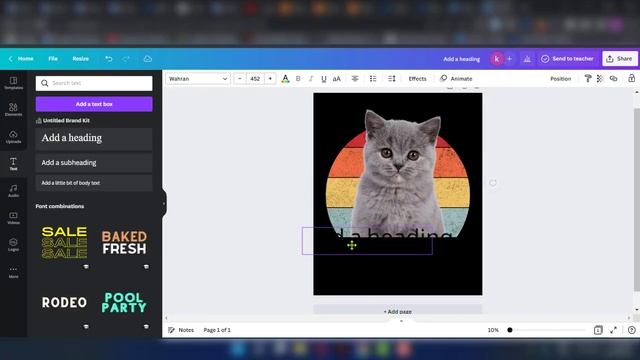Open the Templates sidebar panel
This screenshot has width=640, height=360.
13,83
